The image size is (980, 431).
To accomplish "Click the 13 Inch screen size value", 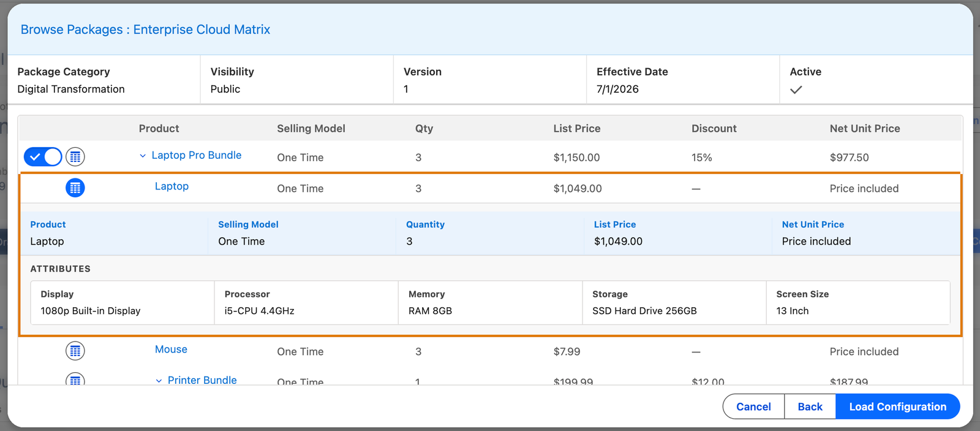I will (x=793, y=311).
